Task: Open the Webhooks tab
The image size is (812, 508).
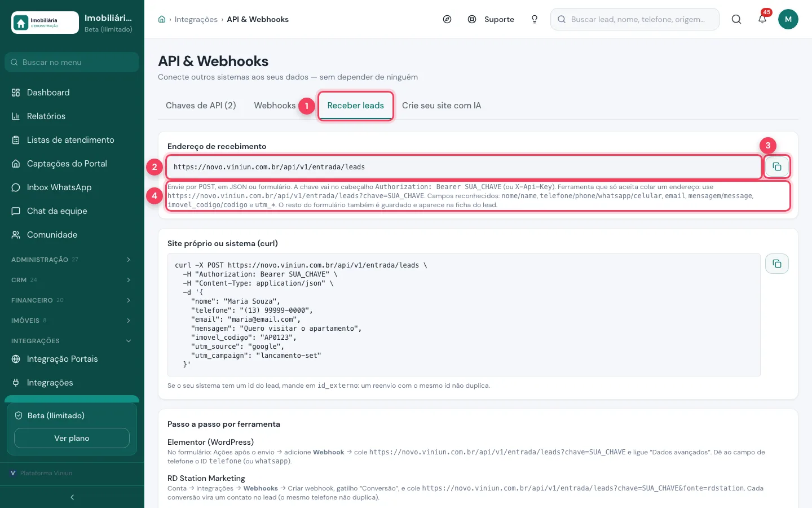Action: (x=275, y=106)
